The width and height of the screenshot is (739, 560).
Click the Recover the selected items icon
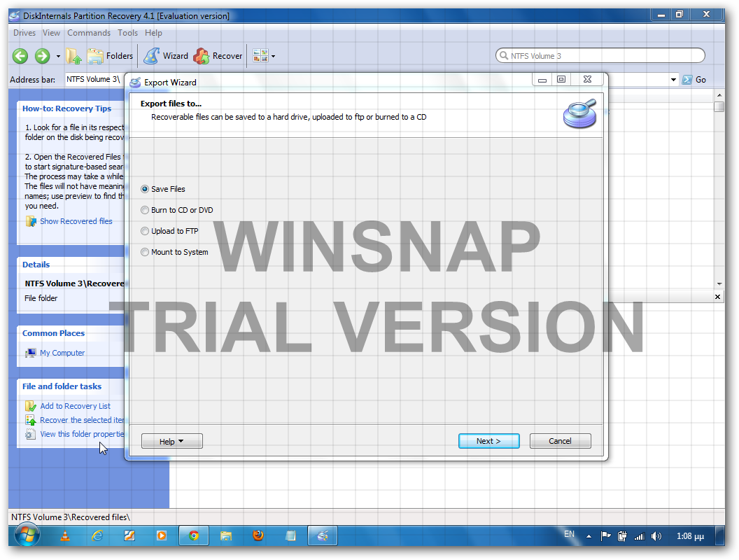pyautogui.click(x=31, y=420)
